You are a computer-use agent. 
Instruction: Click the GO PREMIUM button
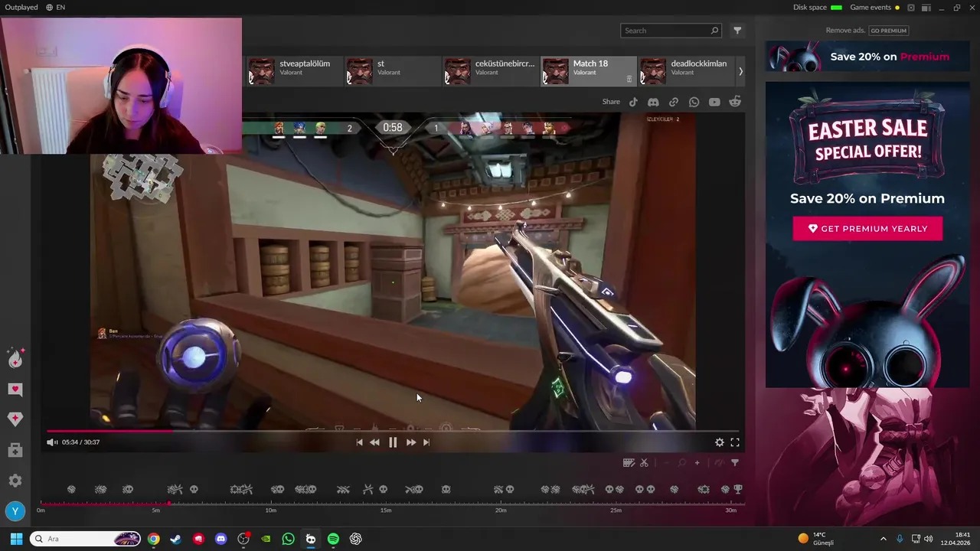coord(888,31)
